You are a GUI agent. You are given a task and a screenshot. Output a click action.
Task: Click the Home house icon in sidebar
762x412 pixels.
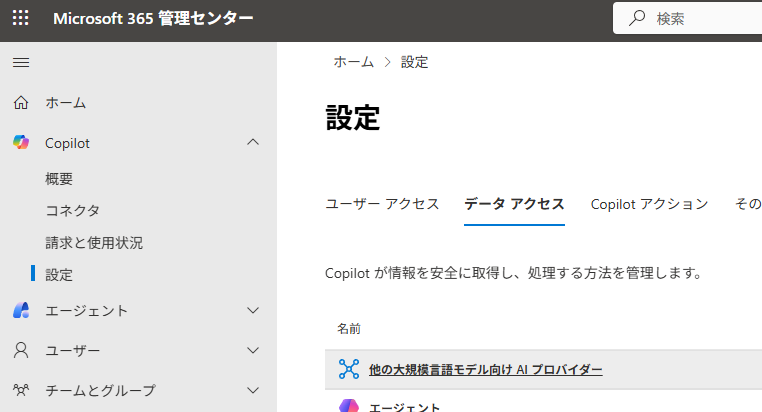(x=21, y=103)
